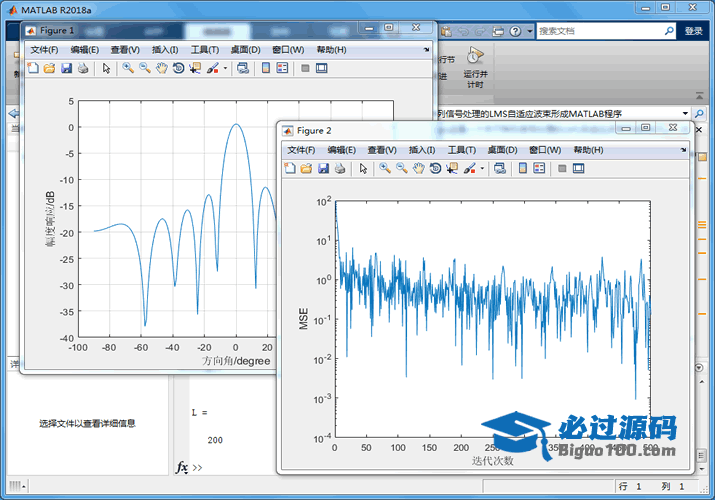Screen dimensions: 715x500
Task: Click the MATLAB back navigation arrow
Action: tap(14, 113)
